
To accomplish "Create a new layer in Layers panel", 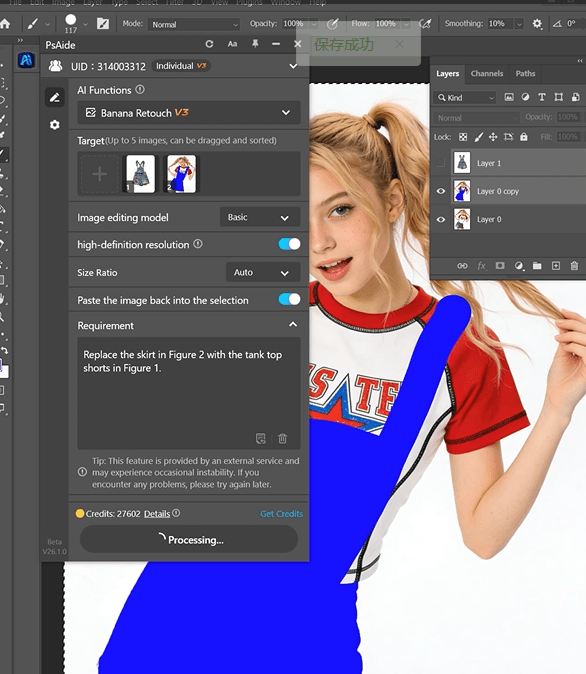I will [556, 266].
